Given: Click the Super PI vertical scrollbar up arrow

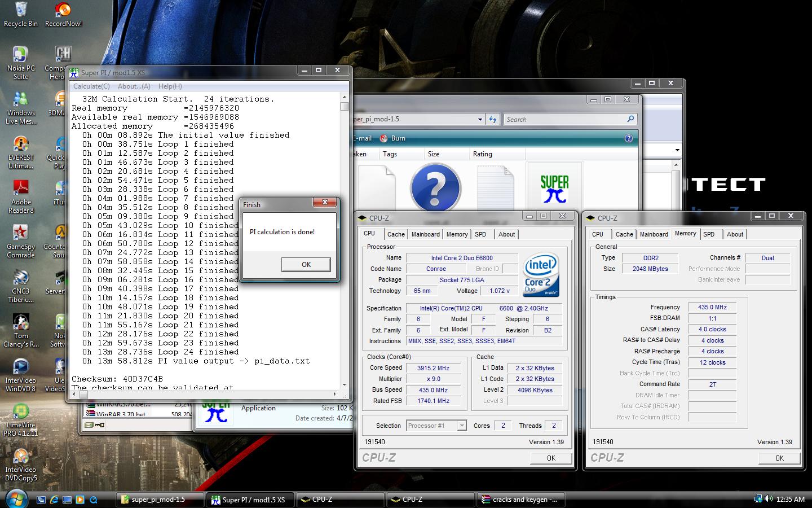Looking at the screenshot, I should (x=345, y=97).
